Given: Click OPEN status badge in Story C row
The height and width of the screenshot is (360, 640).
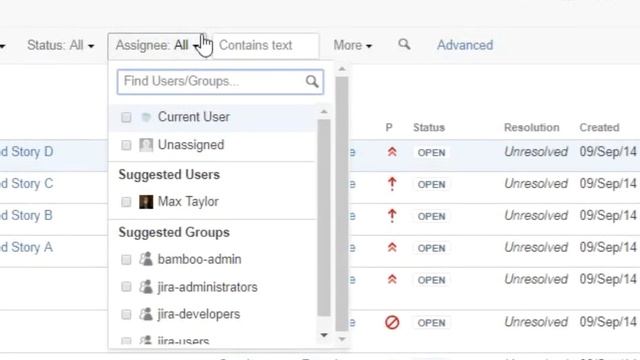Looking at the screenshot, I should pos(431,184).
